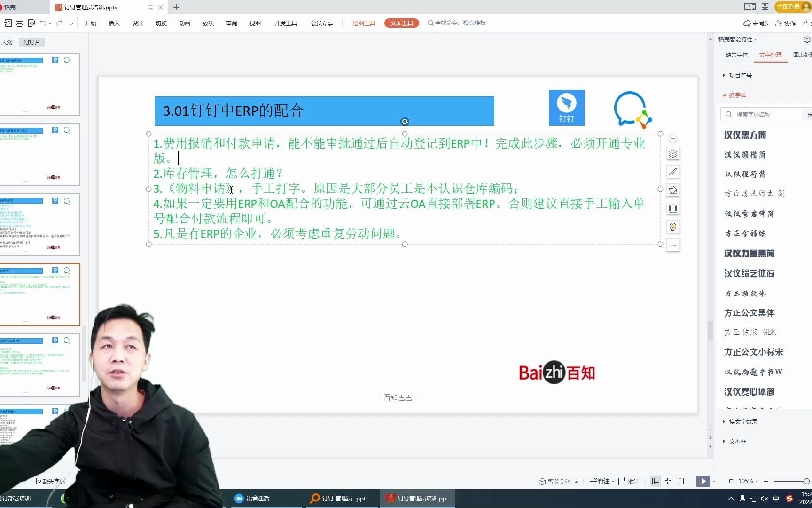Open the layers icon beside the text box

pyautogui.click(x=673, y=154)
